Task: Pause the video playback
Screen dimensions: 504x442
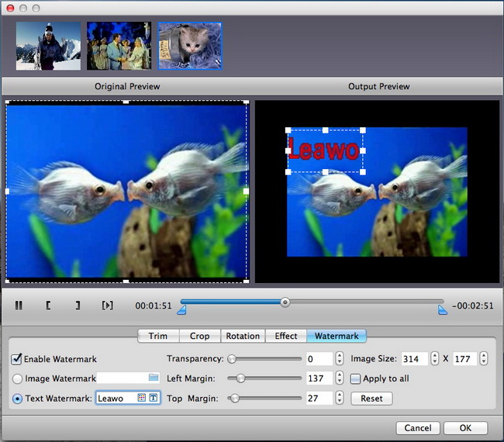Action: point(19,306)
